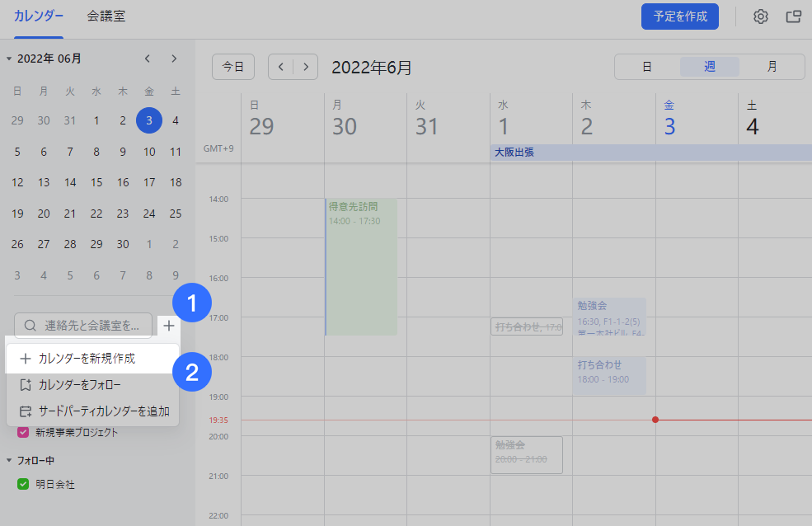
Task: Open calendar settings gear icon
Action: [760, 16]
